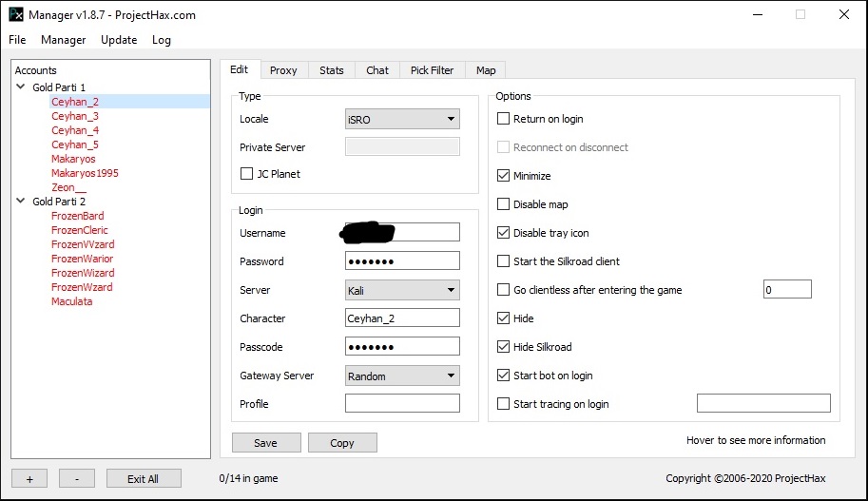Click the Save button
The width and height of the screenshot is (868, 501).
pyautogui.click(x=266, y=443)
